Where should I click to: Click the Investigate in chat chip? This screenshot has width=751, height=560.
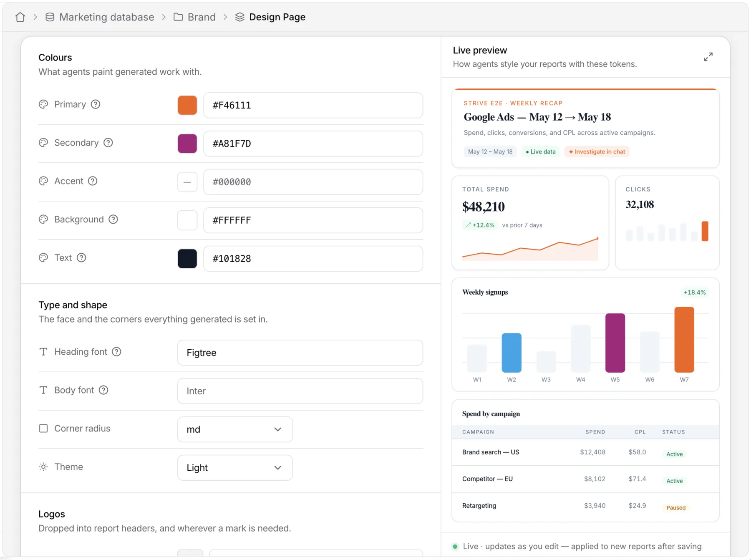597,152
